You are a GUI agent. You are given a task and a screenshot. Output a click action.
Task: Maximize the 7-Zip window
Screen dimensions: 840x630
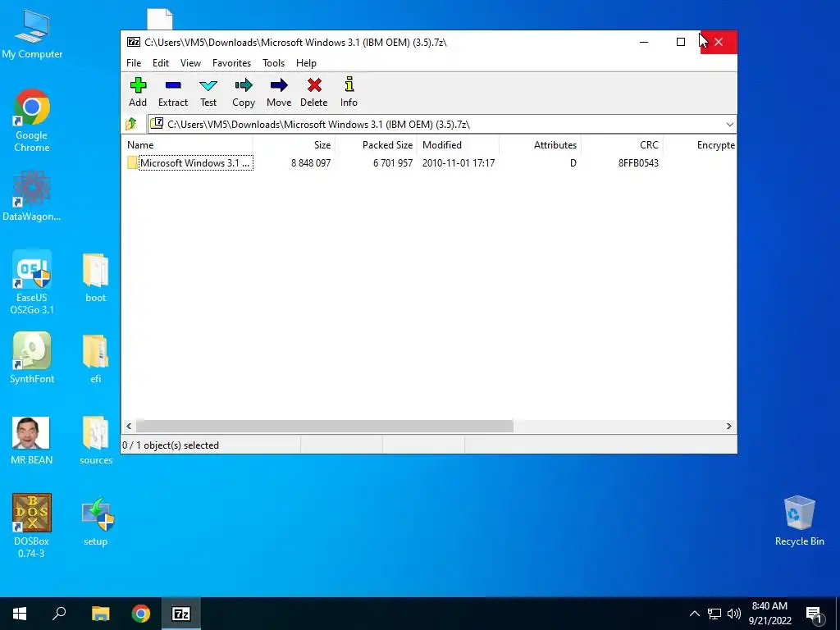680,42
